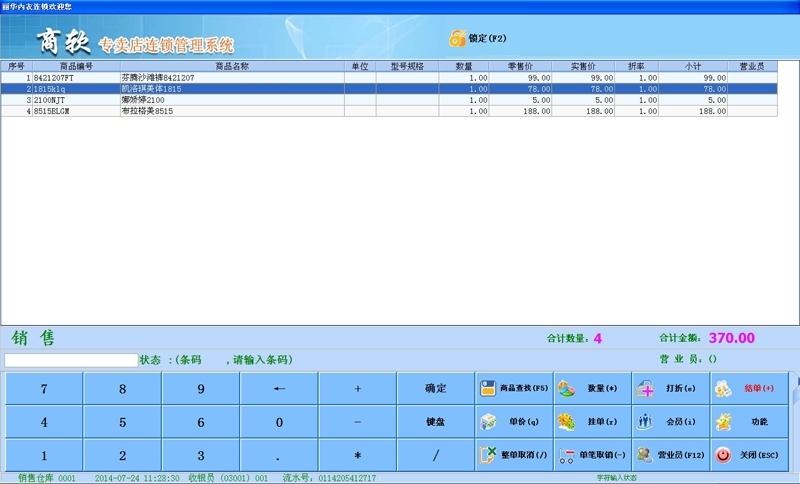Click the 序号 column header
Image resolution: width=800 pixels, height=484 pixels.
coord(16,66)
